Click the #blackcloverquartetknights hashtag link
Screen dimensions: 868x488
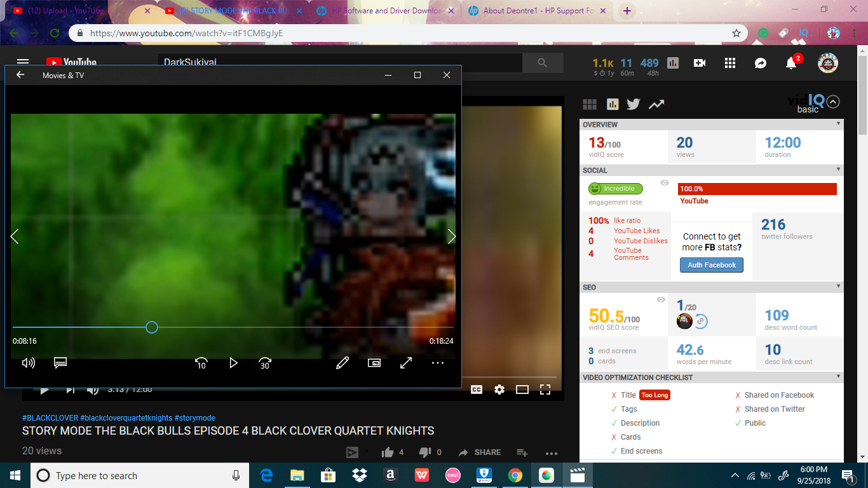(126, 418)
